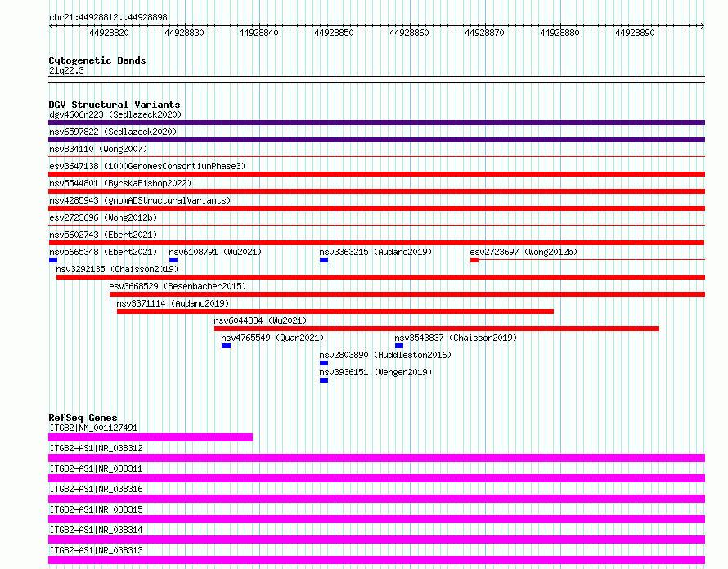Image resolution: width=728 pixels, height=569 pixels.
Task: Click the nsv5602743 (Ebert2021) label
Action: tap(103, 235)
